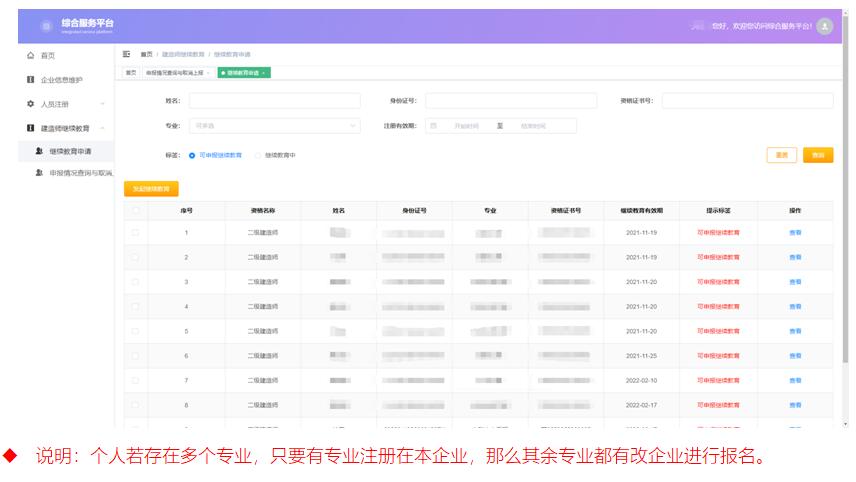Collapse sidebar with the menu fold icon

[127, 54]
